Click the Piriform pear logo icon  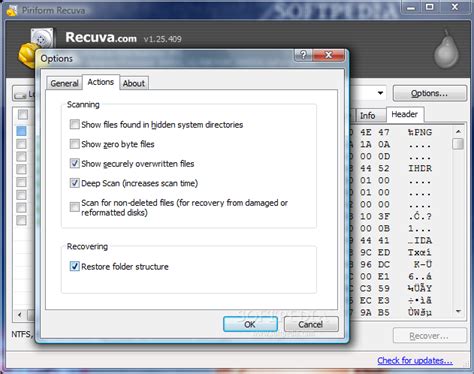(446, 49)
